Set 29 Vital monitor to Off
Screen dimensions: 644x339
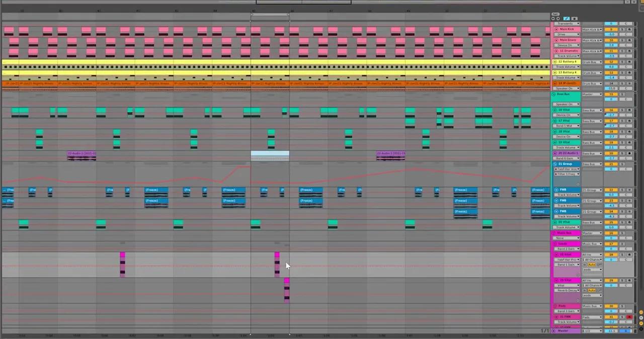(599, 290)
